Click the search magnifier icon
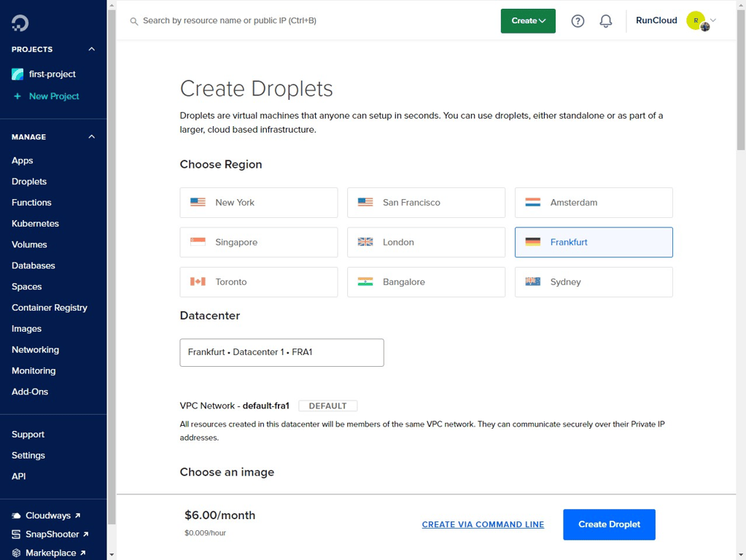Screen dimensions: 746x560 tap(134, 21)
